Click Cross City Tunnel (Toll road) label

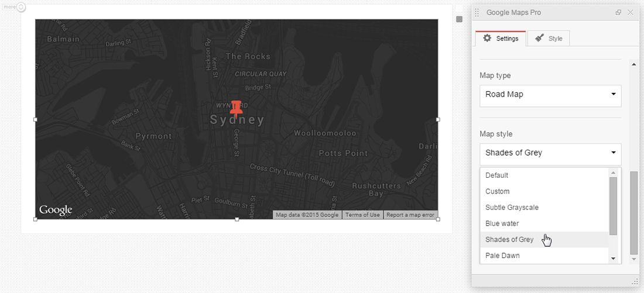(292, 175)
